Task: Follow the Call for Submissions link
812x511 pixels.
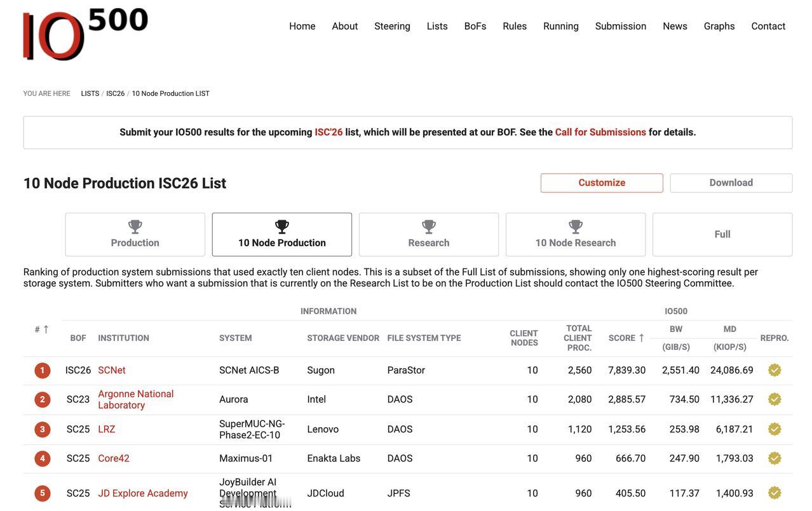Action: (600, 132)
